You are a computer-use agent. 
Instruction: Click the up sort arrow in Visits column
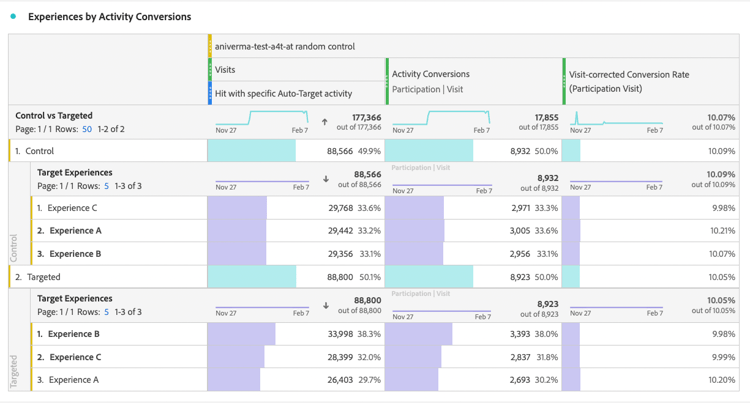pyautogui.click(x=324, y=122)
